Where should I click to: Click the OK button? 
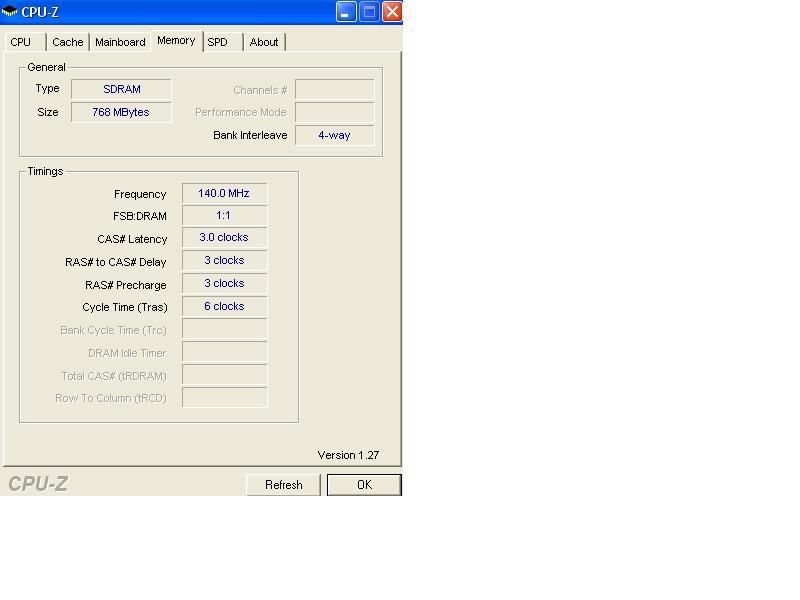point(364,485)
